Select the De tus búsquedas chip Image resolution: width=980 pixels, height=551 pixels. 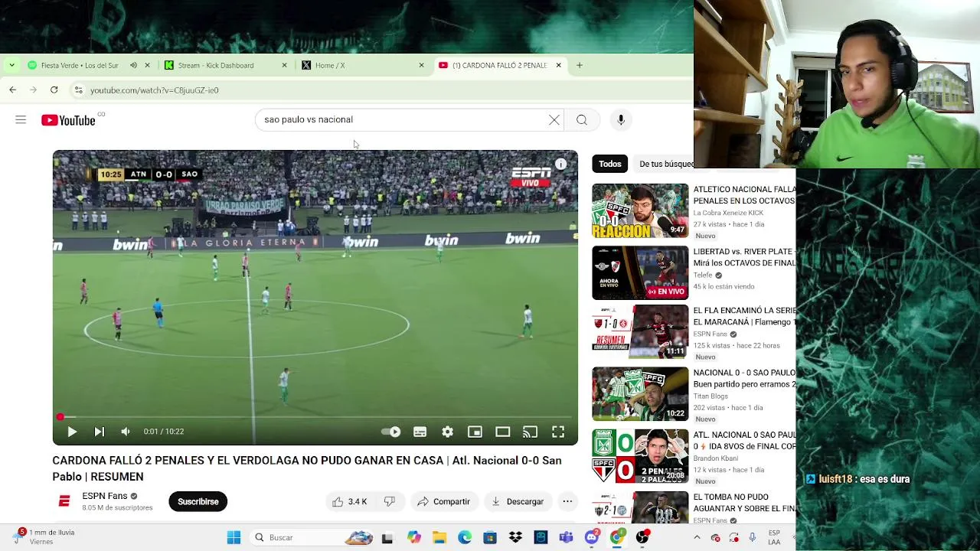pyautogui.click(x=664, y=164)
